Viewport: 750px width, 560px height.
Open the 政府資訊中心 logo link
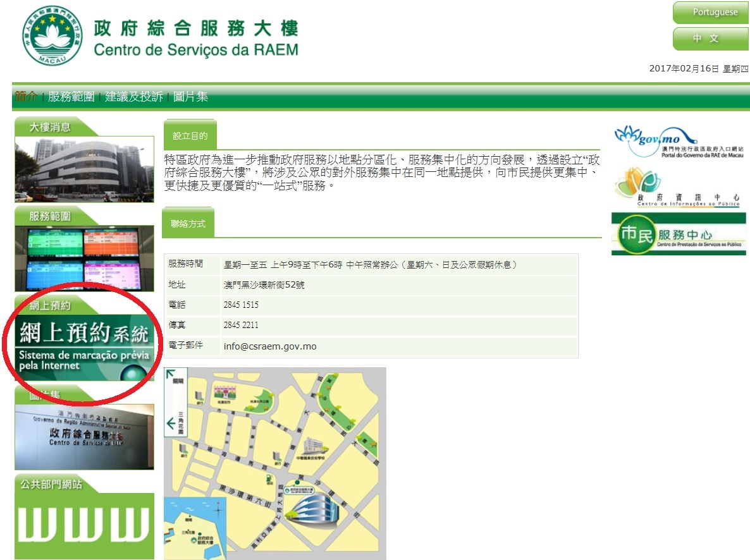click(x=679, y=188)
